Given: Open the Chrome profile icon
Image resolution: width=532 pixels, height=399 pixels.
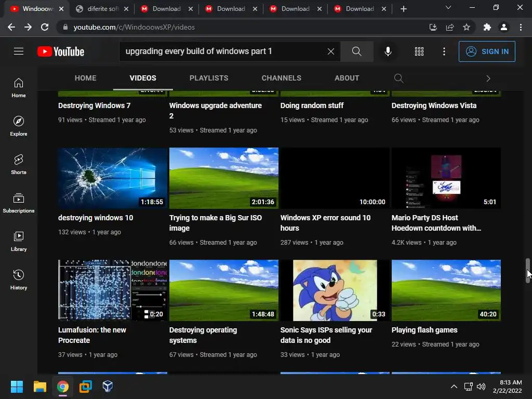Looking at the screenshot, I should click(504, 27).
